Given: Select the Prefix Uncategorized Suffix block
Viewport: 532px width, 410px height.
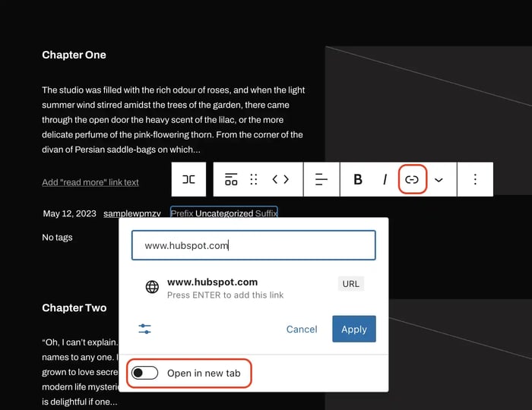Looking at the screenshot, I should point(224,213).
